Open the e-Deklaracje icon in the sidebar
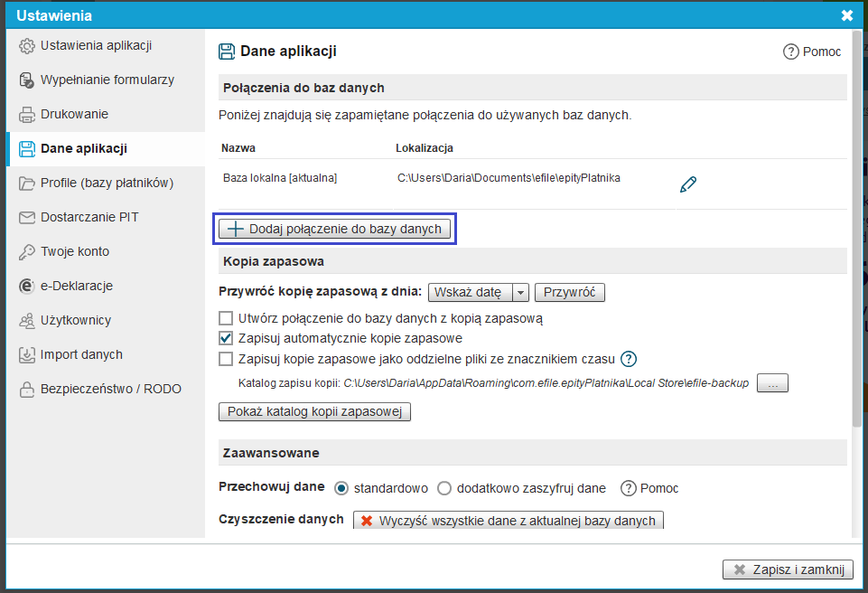This screenshot has width=868, height=593. [x=26, y=286]
